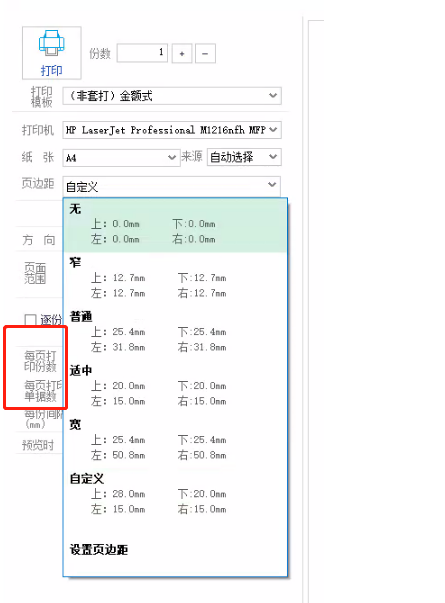Increase copies with the plus button
The width and height of the screenshot is (445, 603).
(182, 53)
